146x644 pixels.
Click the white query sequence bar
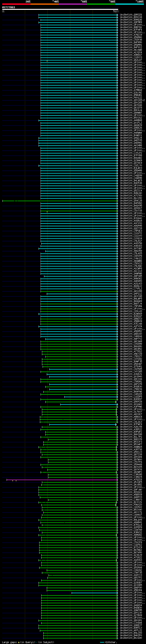tap(60, 9)
